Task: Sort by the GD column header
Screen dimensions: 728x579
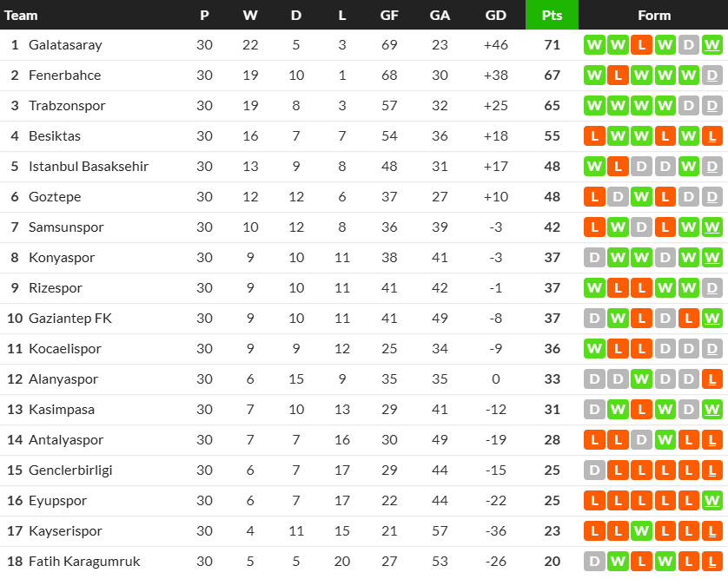Action: 496,15
